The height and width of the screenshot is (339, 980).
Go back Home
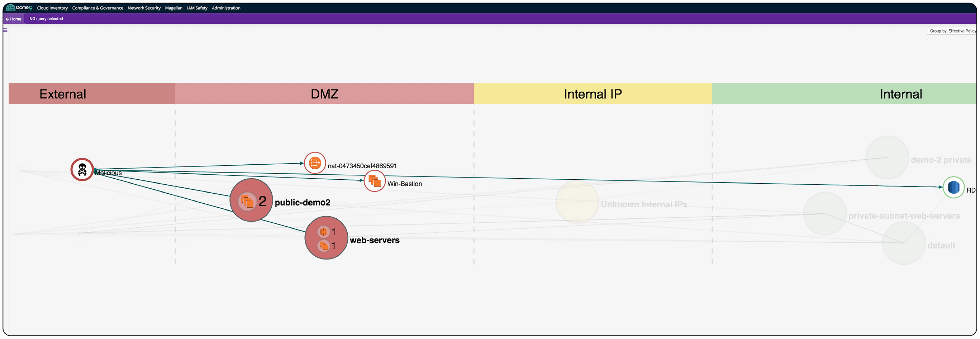click(x=13, y=19)
